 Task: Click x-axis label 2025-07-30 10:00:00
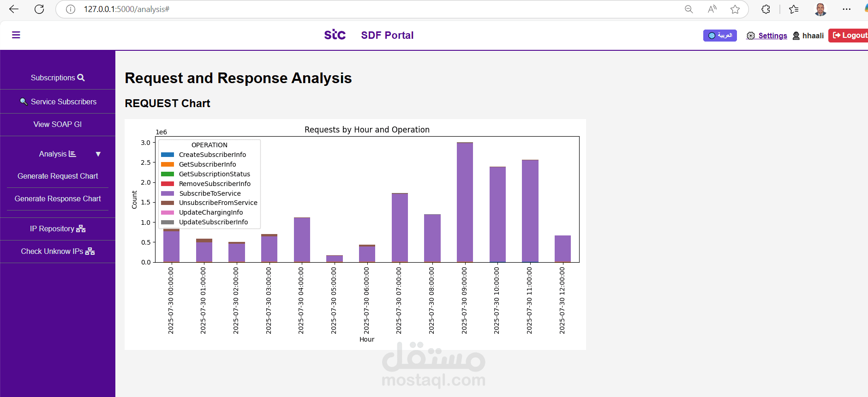(497, 301)
